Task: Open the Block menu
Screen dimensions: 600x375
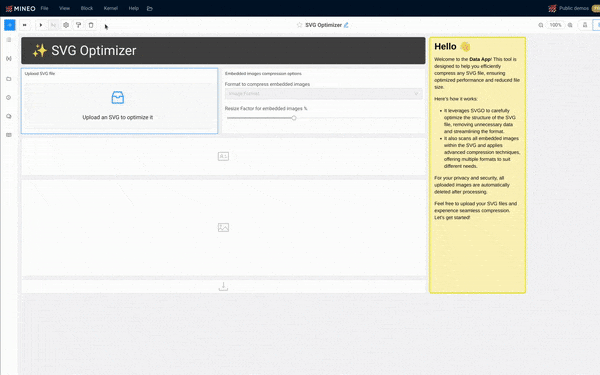Action: click(x=87, y=8)
